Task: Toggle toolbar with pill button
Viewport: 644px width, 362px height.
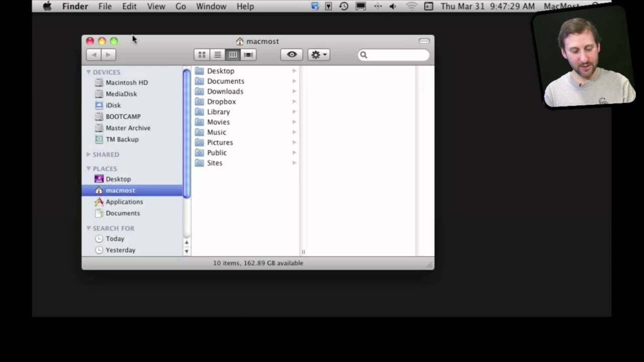Action: pos(424,41)
